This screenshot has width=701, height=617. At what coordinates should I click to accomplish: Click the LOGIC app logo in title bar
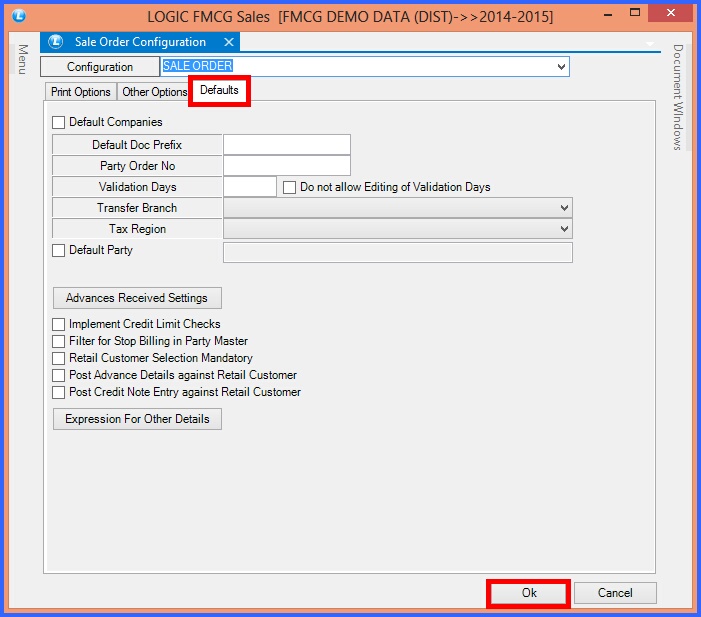pos(19,16)
